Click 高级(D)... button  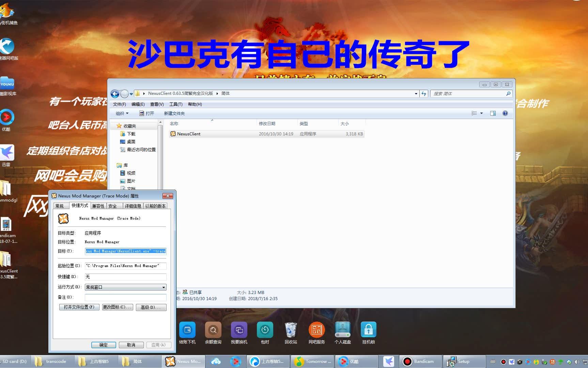[x=151, y=307]
